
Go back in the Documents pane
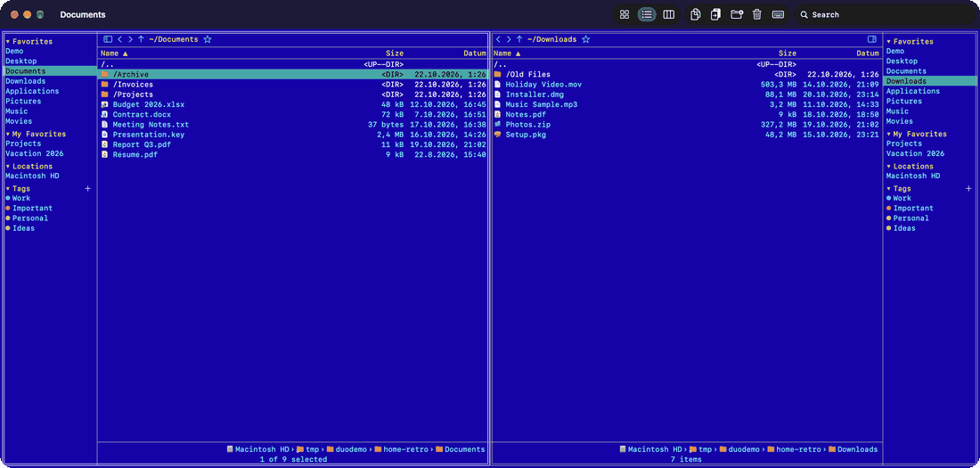(x=120, y=39)
